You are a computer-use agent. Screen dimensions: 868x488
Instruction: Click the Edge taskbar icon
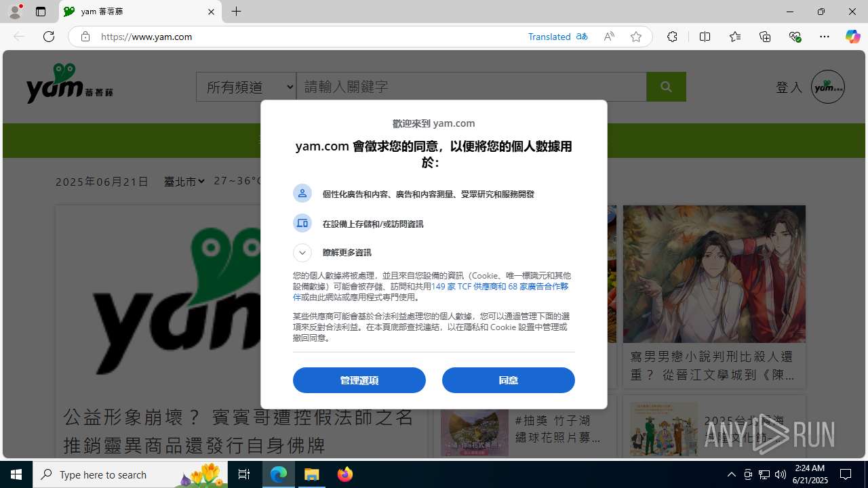tap(279, 474)
